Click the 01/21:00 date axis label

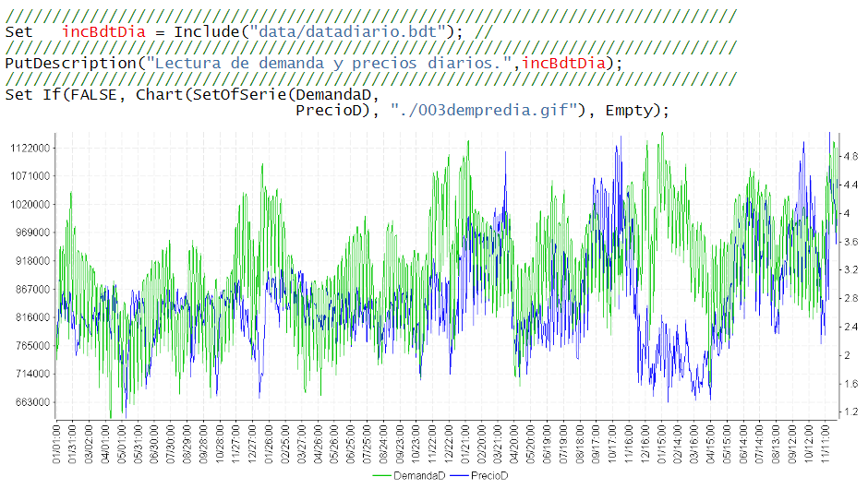pos(465,444)
